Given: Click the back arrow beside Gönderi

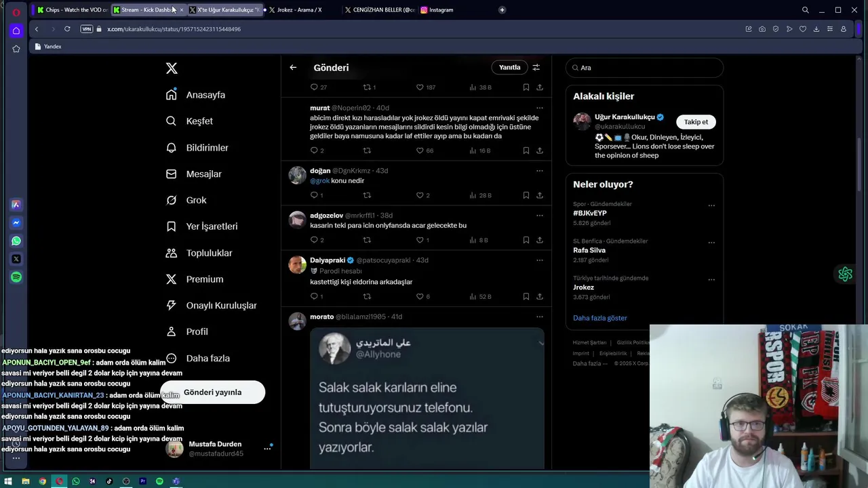Looking at the screenshot, I should 293,67.
